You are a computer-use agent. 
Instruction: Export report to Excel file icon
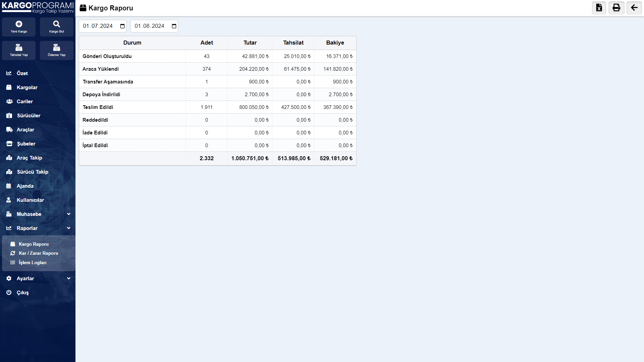click(599, 8)
